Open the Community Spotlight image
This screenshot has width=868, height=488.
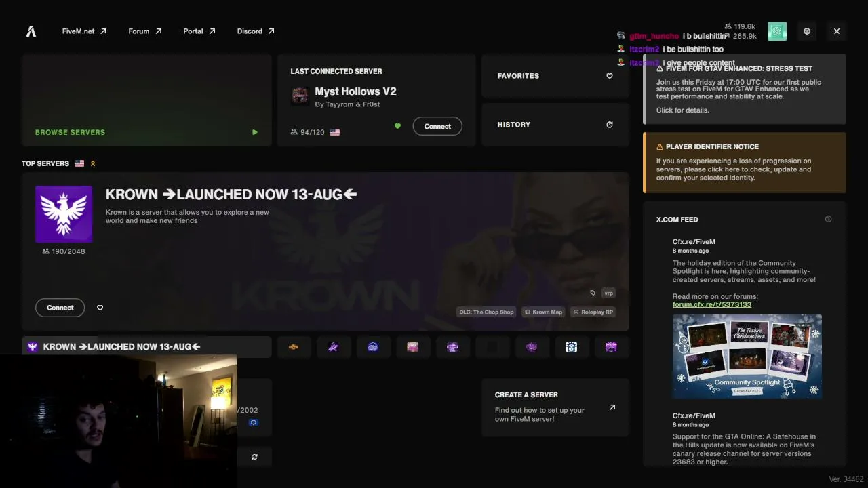click(x=747, y=357)
